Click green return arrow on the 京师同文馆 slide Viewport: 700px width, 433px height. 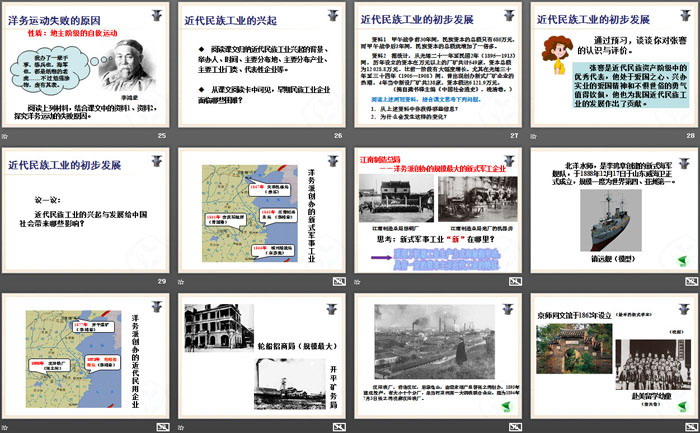point(682,406)
